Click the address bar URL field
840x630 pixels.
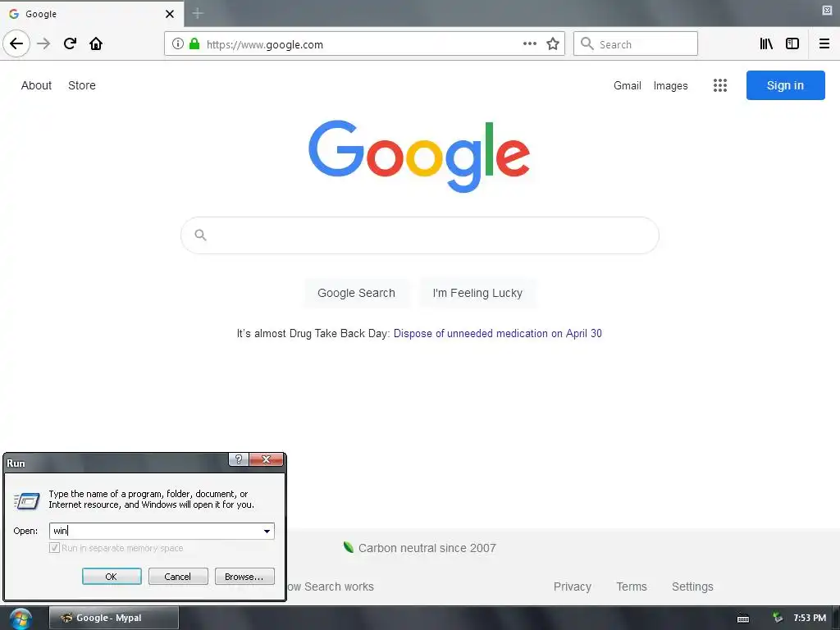point(364,44)
